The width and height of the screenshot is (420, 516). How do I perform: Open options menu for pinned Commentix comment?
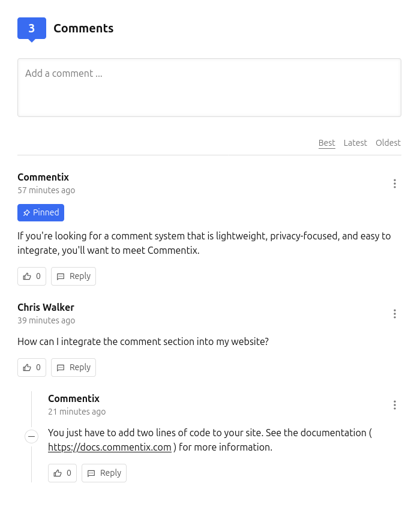(x=394, y=184)
